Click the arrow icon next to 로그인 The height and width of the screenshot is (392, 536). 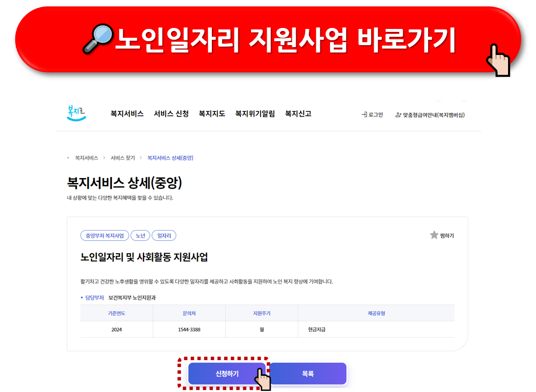click(364, 114)
